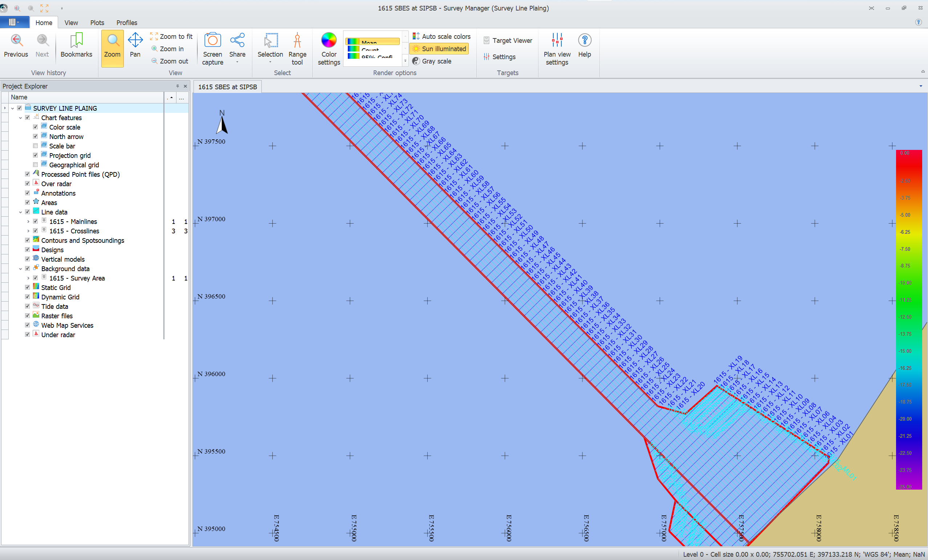Select Mean in the render layer list
The image size is (928, 560).
[x=373, y=41]
